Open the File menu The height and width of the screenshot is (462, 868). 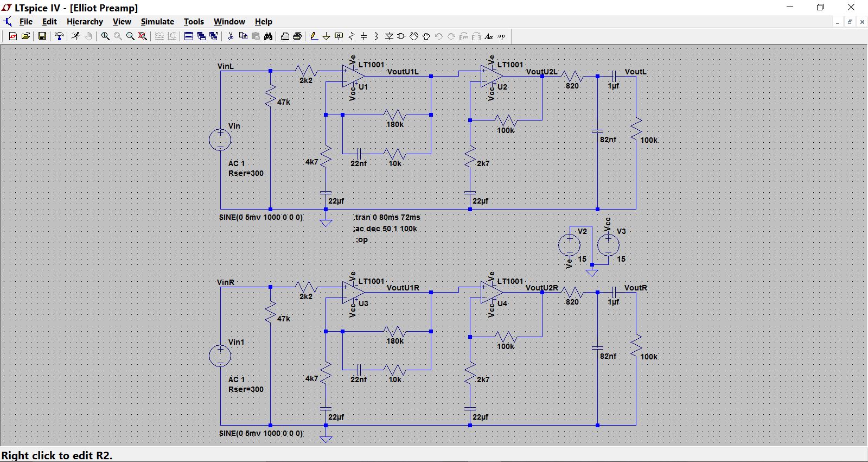pyautogui.click(x=25, y=22)
